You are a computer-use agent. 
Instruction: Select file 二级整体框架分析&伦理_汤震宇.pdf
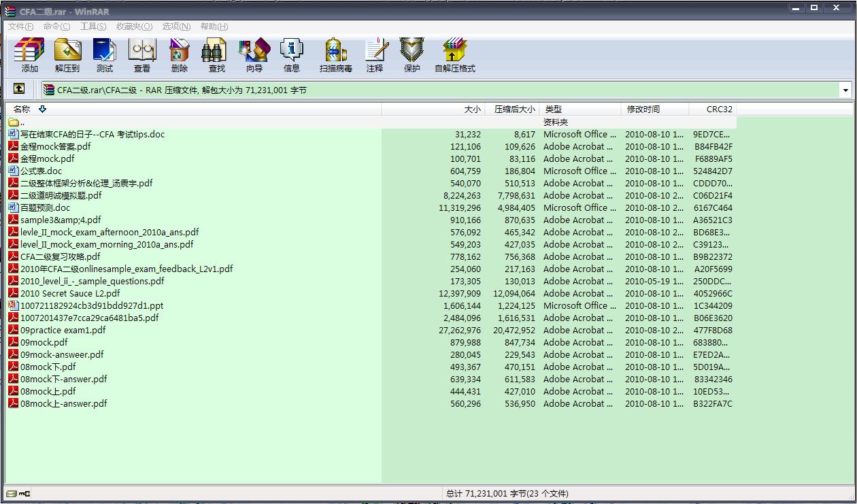click(86, 183)
